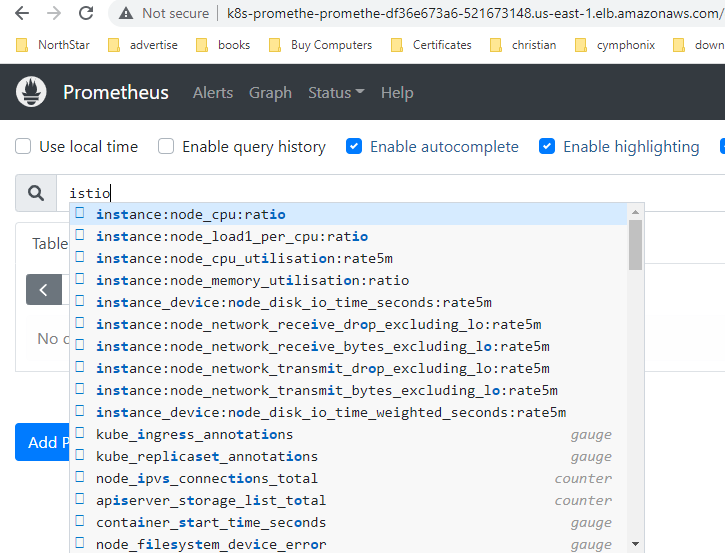Disable the Enable autocomplete checkbox
This screenshot has height=553, width=725.
tap(354, 146)
